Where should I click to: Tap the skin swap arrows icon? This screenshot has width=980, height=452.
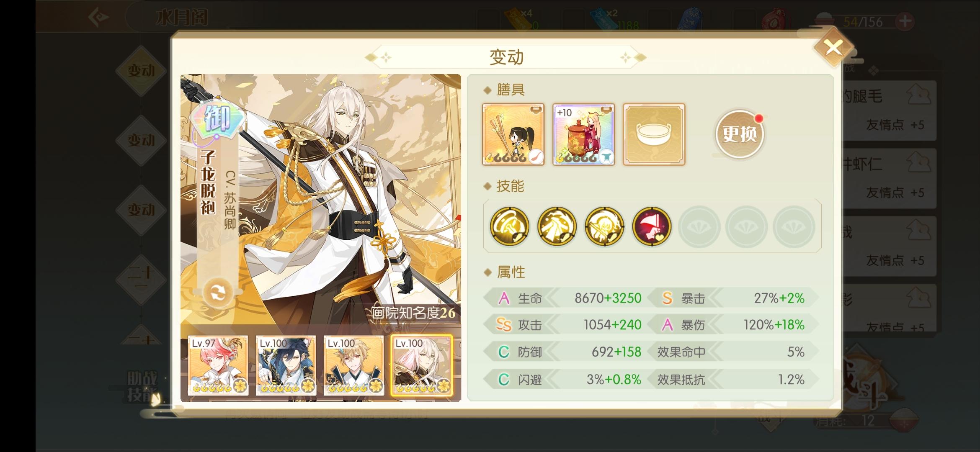pyautogui.click(x=217, y=293)
